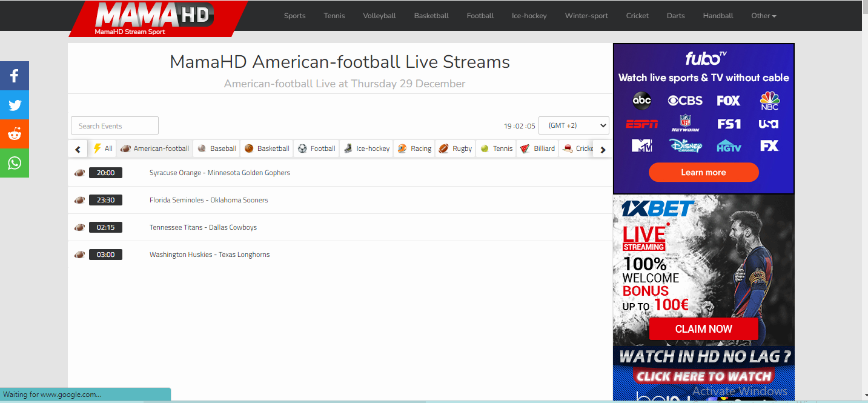This screenshot has width=868, height=403.
Task: Click the USA network logo in ad
Action: (769, 124)
